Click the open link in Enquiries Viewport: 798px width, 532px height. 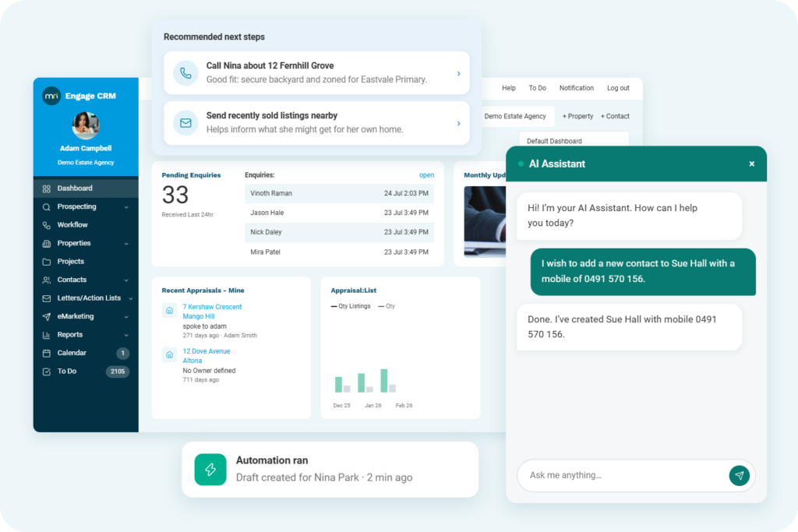coord(426,175)
